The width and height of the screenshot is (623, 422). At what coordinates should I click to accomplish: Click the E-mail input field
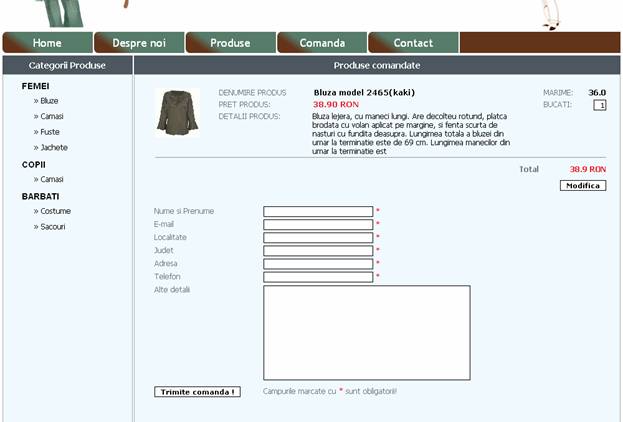317,225
